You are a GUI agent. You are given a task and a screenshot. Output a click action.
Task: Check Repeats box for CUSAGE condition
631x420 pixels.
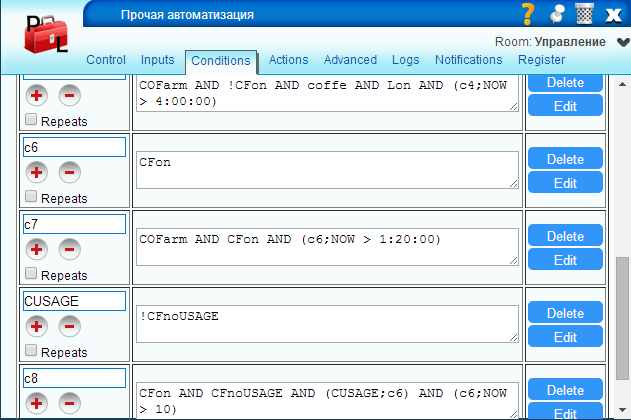[31, 351]
